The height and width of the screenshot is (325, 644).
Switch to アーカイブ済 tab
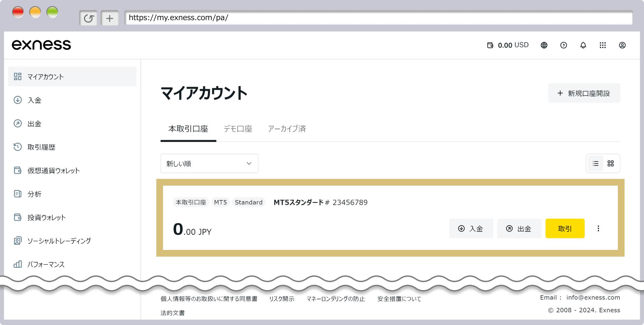tap(287, 129)
